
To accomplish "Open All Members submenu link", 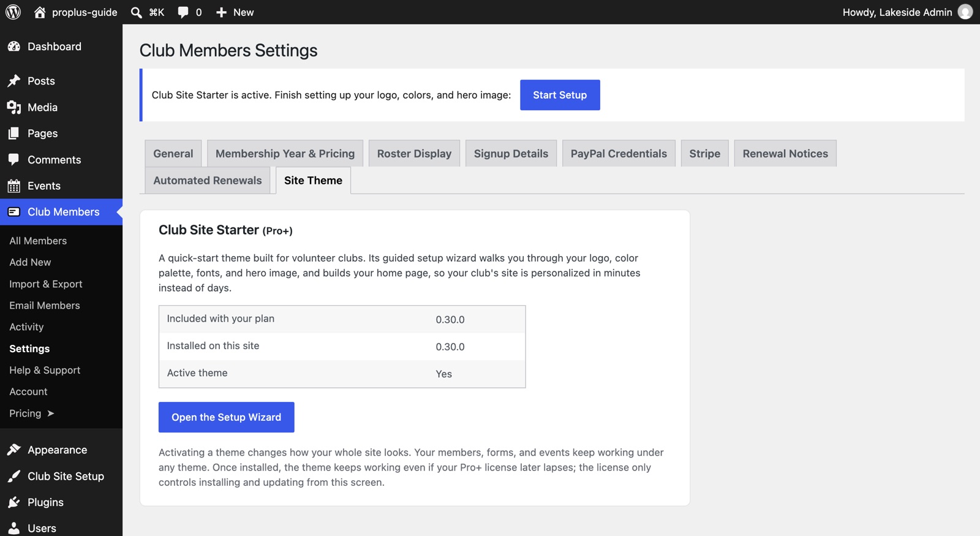I will tap(38, 241).
